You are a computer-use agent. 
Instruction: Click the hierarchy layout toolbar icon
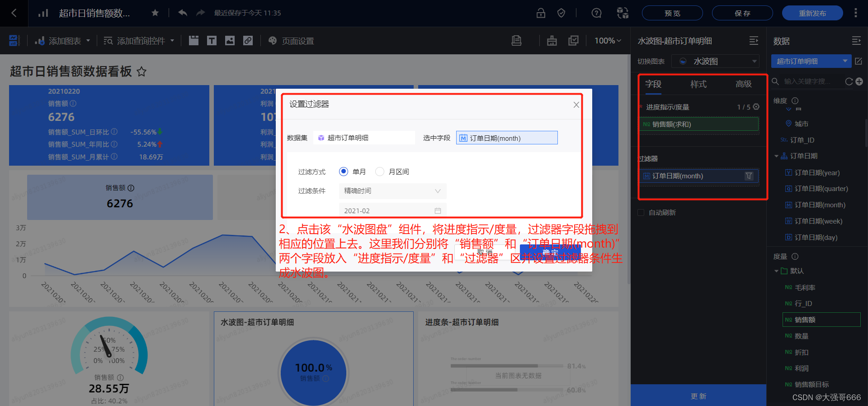pos(552,41)
